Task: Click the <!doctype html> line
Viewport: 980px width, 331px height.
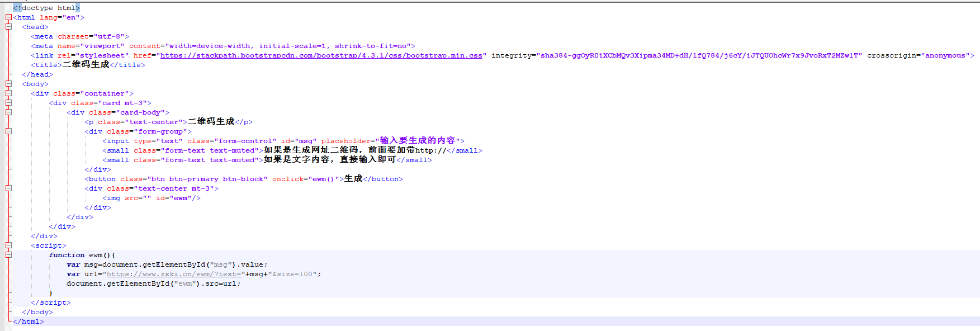Action: [46, 8]
